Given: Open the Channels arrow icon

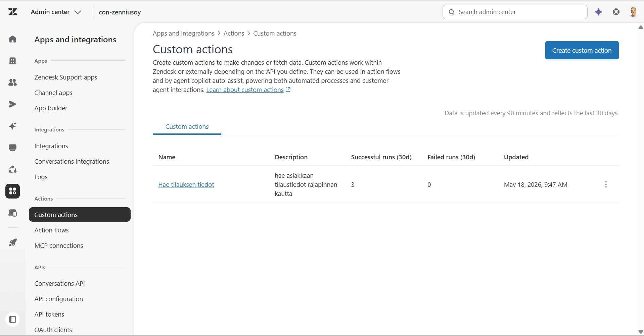Looking at the screenshot, I should pyautogui.click(x=13, y=104).
